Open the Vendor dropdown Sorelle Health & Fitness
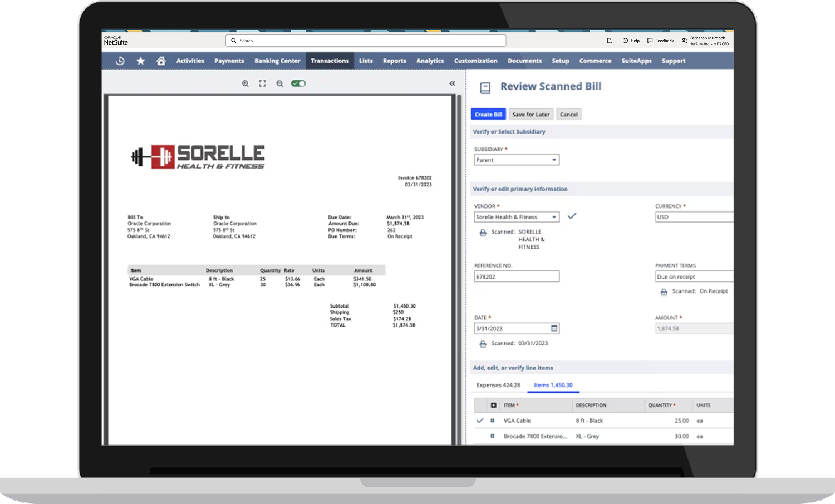This screenshot has height=504, width=835. click(517, 217)
